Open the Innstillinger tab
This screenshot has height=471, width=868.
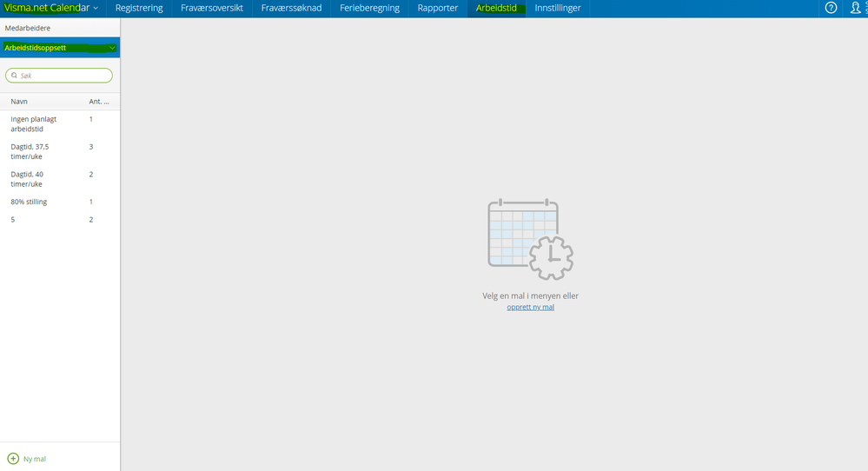pos(558,9)
